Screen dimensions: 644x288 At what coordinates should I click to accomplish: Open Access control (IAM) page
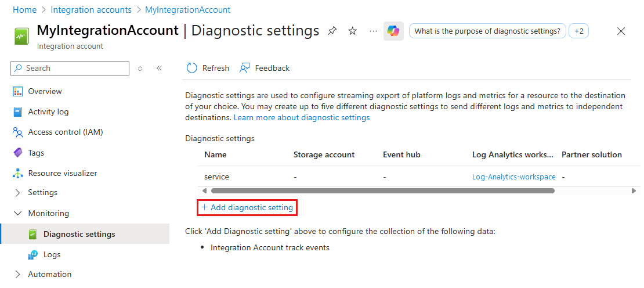pyautogui.click(x=66, y=132)
